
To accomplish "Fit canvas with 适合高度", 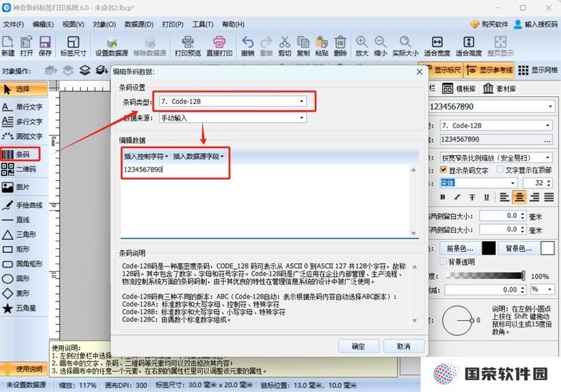I will (468, 46).
